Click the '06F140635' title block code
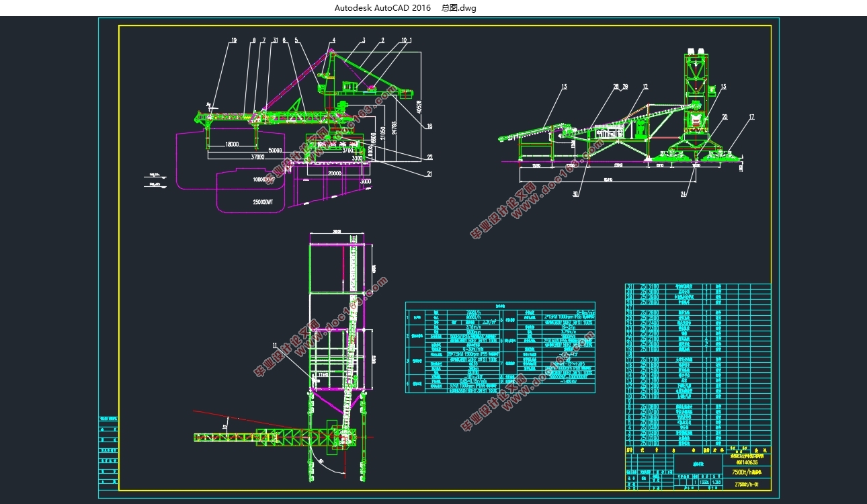Screen dimensions: 867x504 (x=747, y=462)
